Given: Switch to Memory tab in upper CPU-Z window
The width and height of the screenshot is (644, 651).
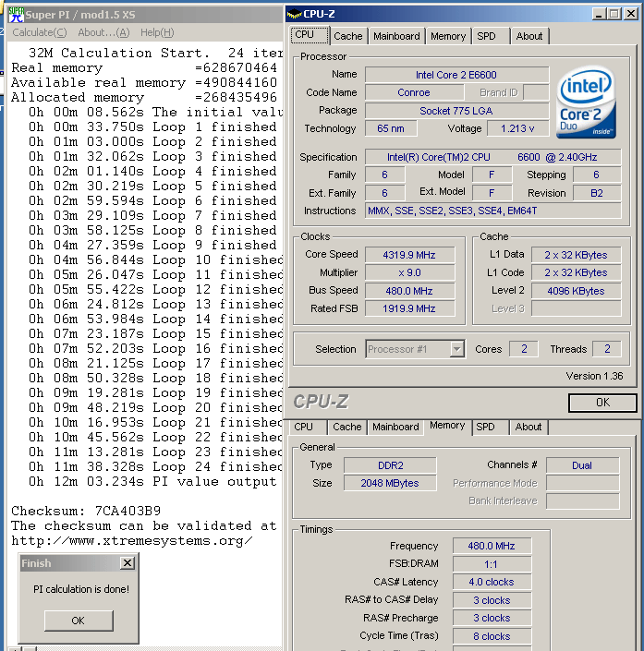Looking at the screenshot, I should pos(448,36).
